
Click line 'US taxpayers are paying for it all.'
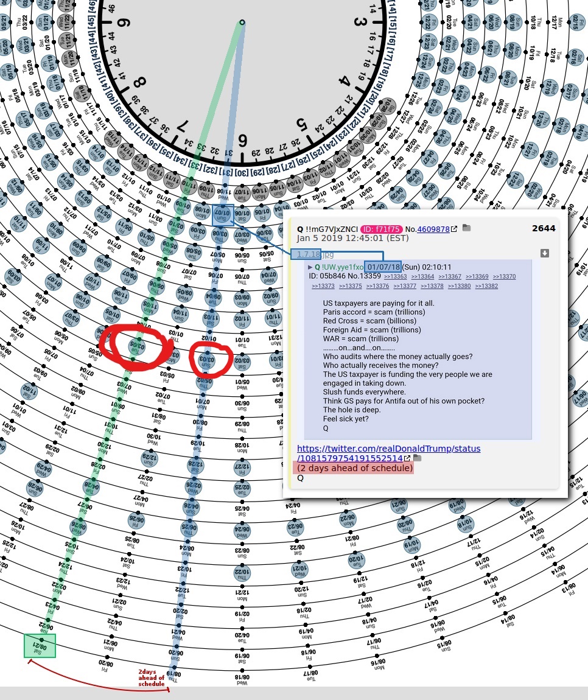pyautogui.click(x=379, y=303)
